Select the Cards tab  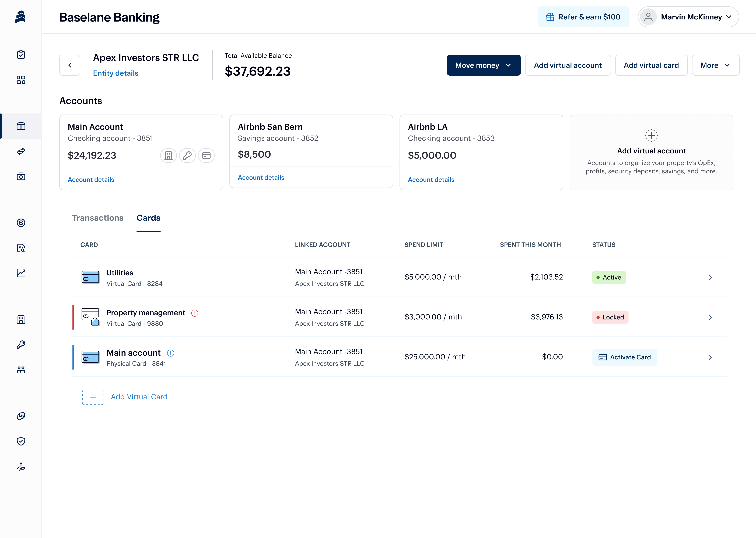(x=148, y=218)
